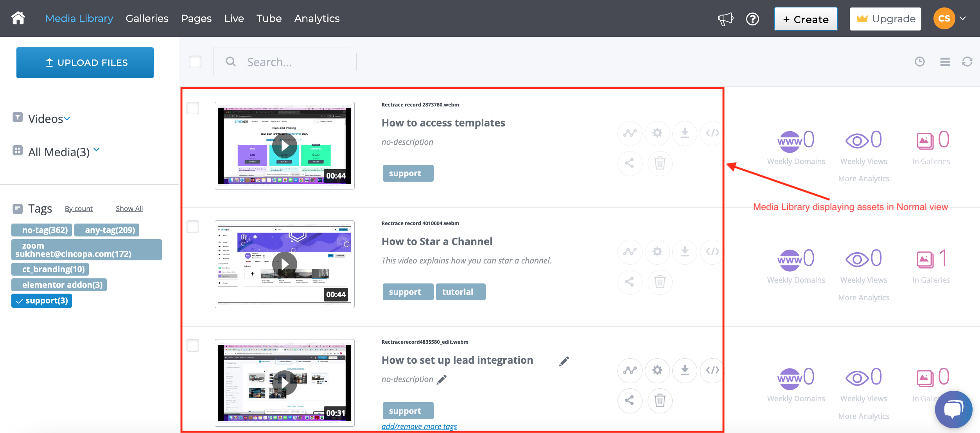980x433 pixels.
Task: Go to the Galleries tab
Action: [147, 18]
